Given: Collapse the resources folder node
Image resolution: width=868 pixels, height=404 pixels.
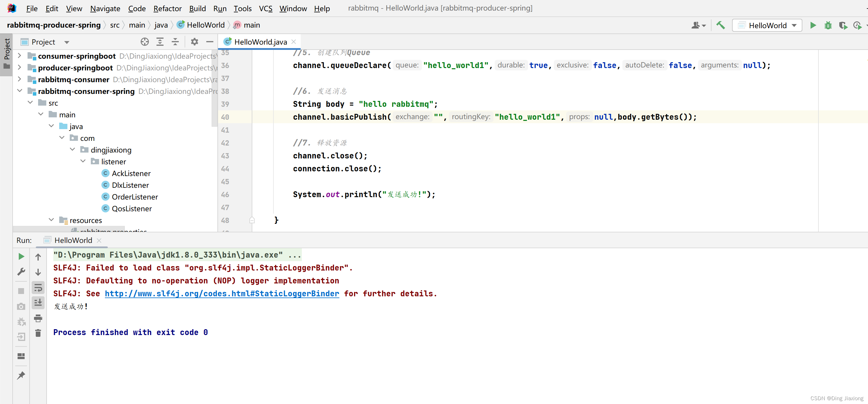Looking at the screenshot, I should click(51, 220).
